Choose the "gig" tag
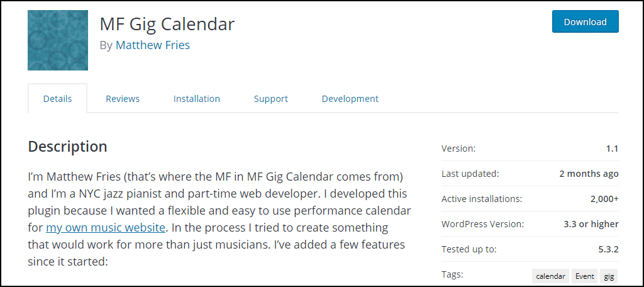The height and width of the screenshot is (287, 644). 609,276
